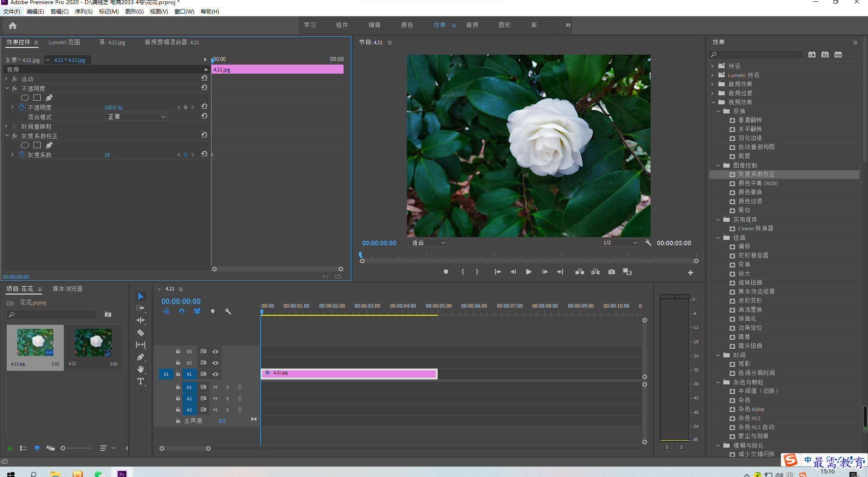
Task: Select the 镜头扭曲 effect
Action: tap(750, 346)
